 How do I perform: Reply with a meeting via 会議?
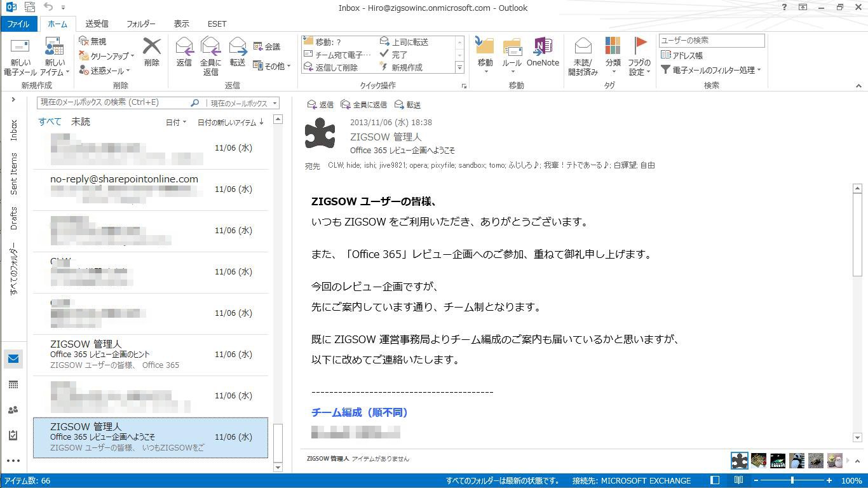pyautogui.click(x=267, y=46)
